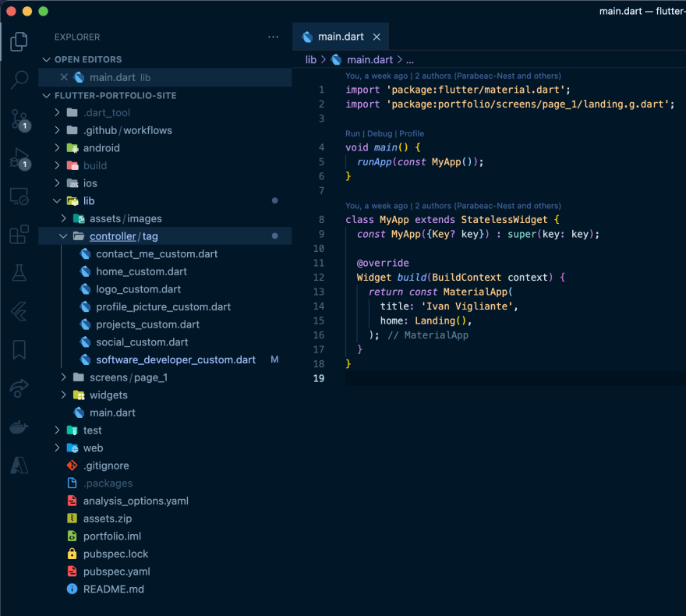Open the Extensions view icon
Screen dimensions: 686x616
coord(19,235)
